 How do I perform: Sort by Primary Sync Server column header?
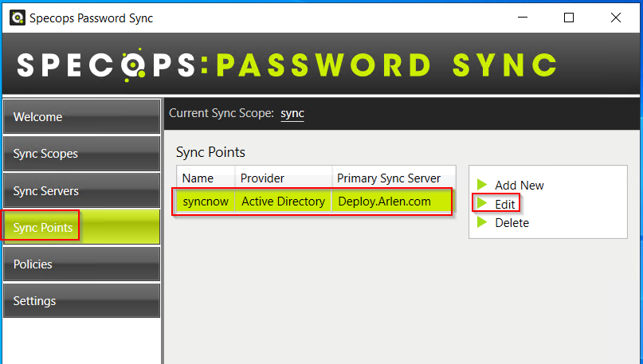point(394,178)
